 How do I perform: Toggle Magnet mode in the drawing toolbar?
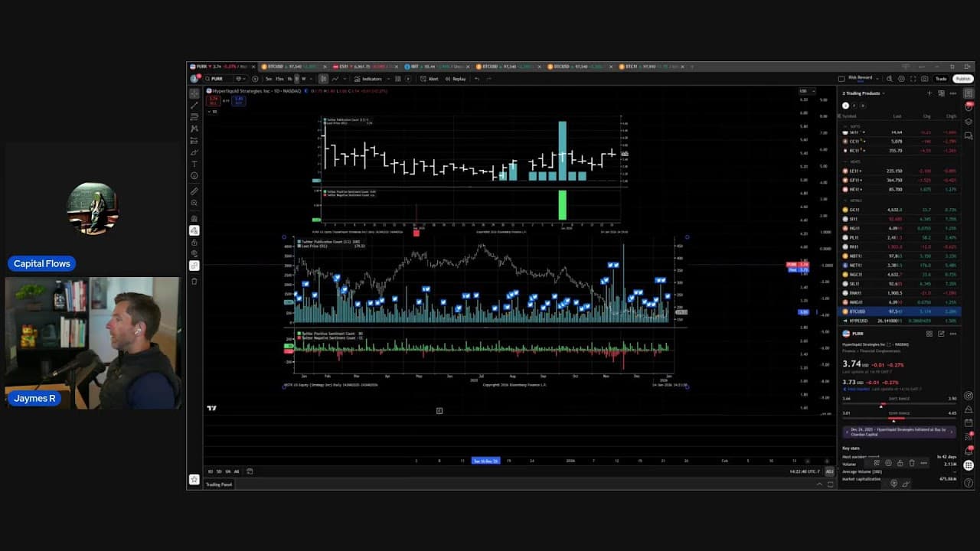[194, 229]
